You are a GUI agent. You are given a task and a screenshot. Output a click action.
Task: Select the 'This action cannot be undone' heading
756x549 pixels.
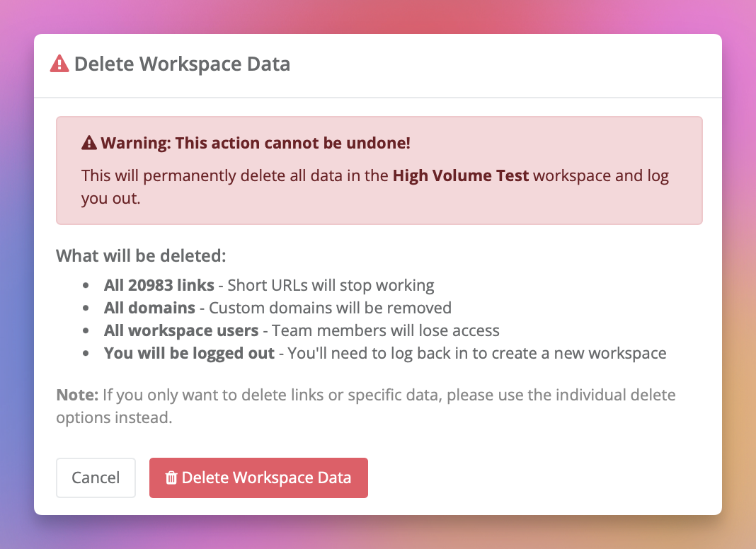point(256,144)
